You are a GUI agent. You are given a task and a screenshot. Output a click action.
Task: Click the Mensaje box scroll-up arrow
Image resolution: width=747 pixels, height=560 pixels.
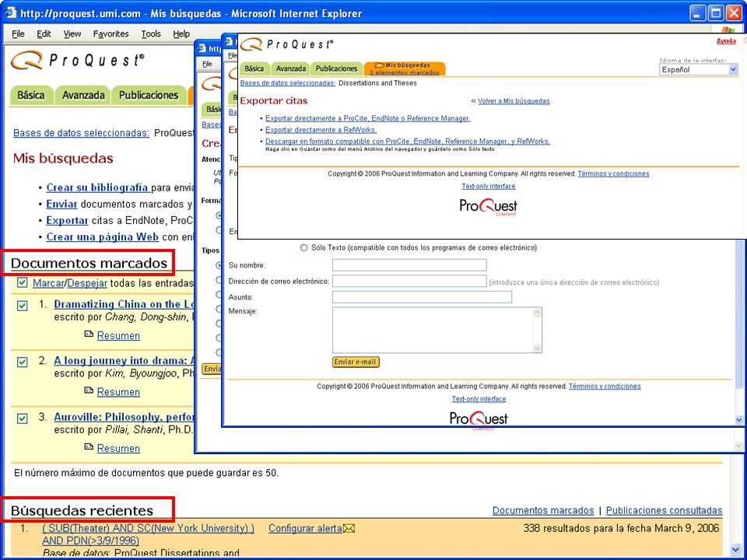[538, 313]
